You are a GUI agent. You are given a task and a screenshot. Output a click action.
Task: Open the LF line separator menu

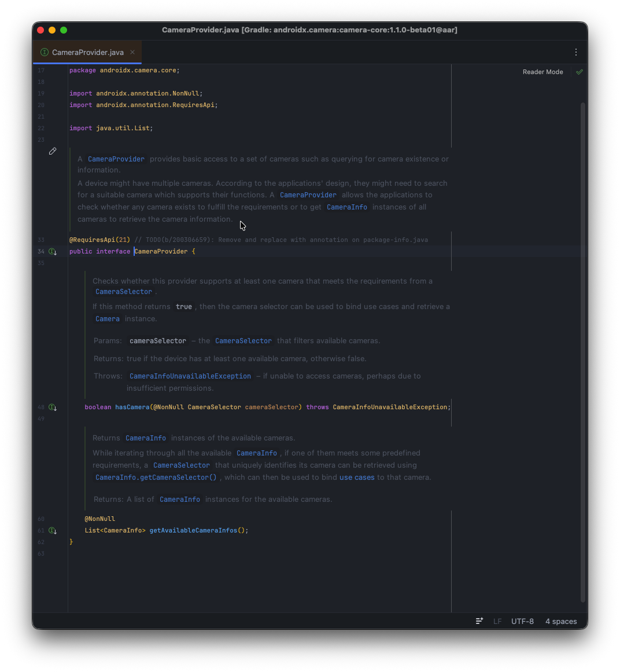497,622
